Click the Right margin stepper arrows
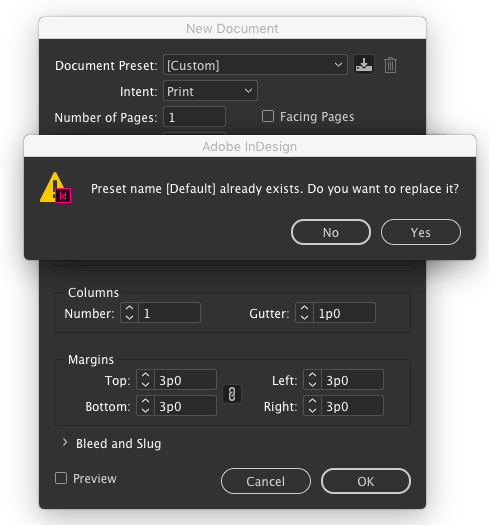489x525 pixels. tap(312, 406)
